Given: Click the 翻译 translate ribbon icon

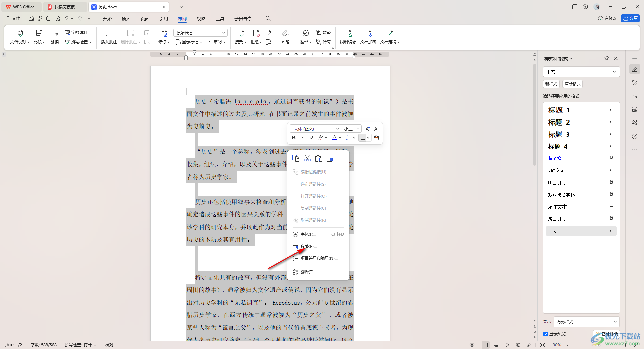Looking at the screenshot, I should point(306,33).
